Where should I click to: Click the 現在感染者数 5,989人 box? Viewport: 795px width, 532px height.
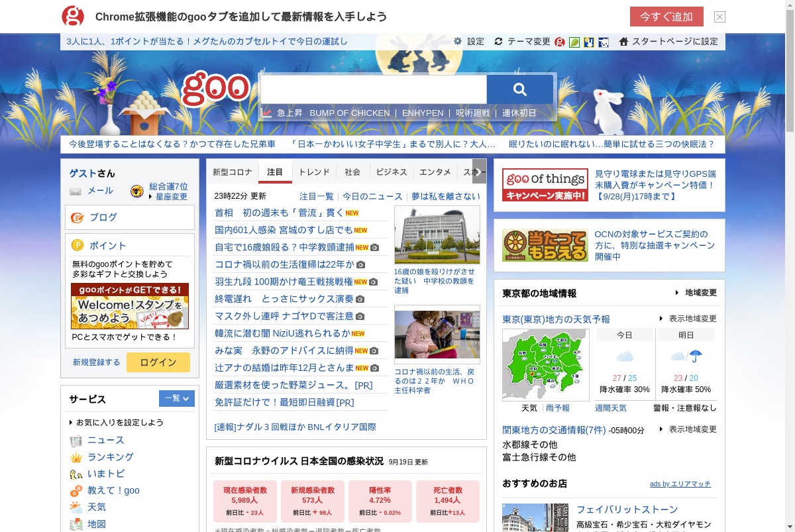click(245, 502)
